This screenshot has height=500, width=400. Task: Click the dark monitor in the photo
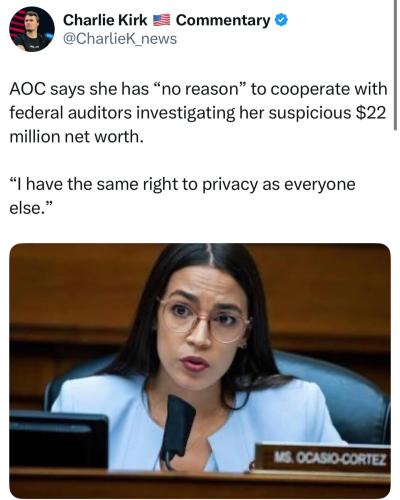pos(59,439)
